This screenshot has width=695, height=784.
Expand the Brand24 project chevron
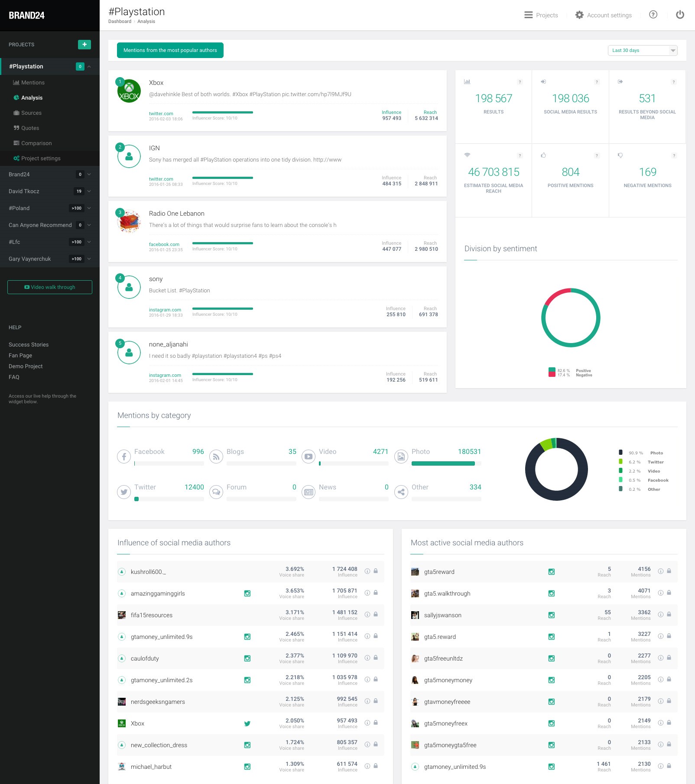89,175
